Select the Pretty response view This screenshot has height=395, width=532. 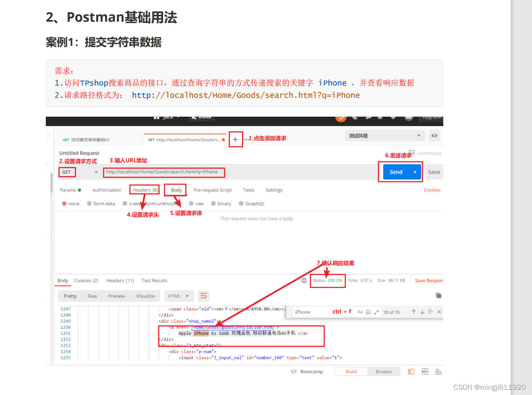tap(70, 296)
